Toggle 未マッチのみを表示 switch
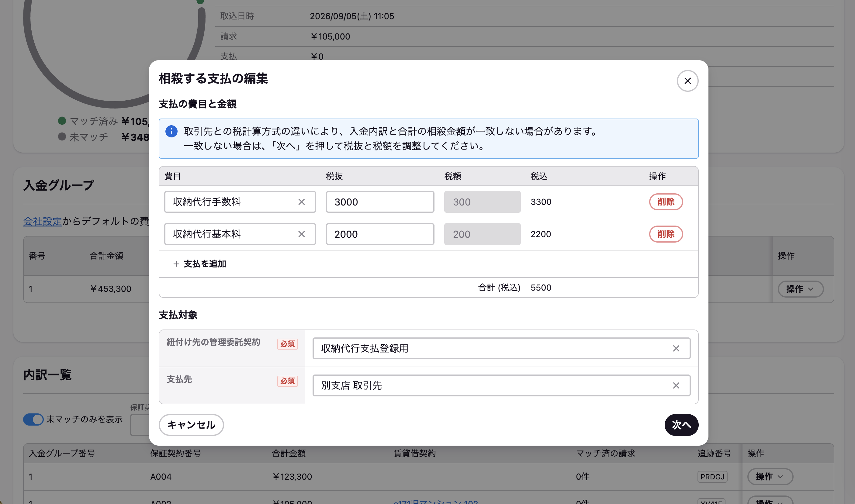Screen dimensions: 855x504 [x=33, y=419]
